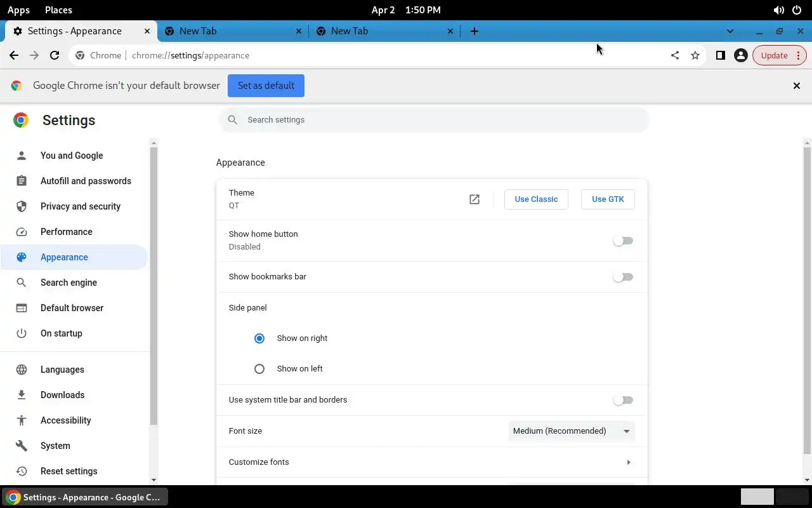Click the Set as default button
The width and height of the screenshot is (812, 508).
266,86
